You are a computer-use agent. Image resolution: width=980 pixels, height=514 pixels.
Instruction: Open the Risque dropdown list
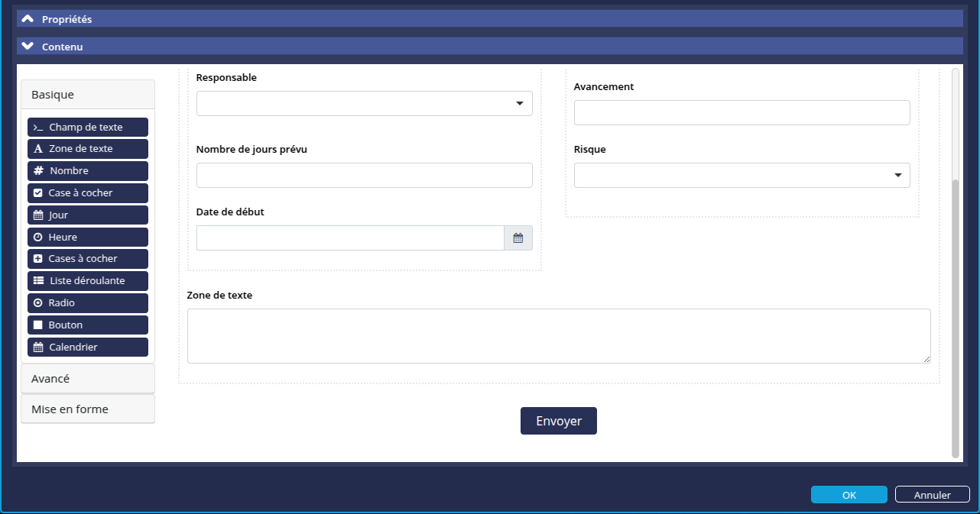(x=741, y=176)
